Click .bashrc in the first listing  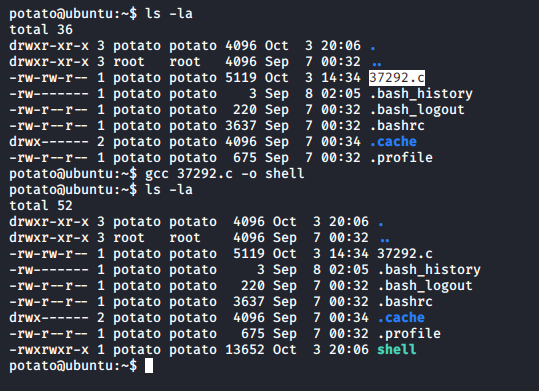point(397,126)
